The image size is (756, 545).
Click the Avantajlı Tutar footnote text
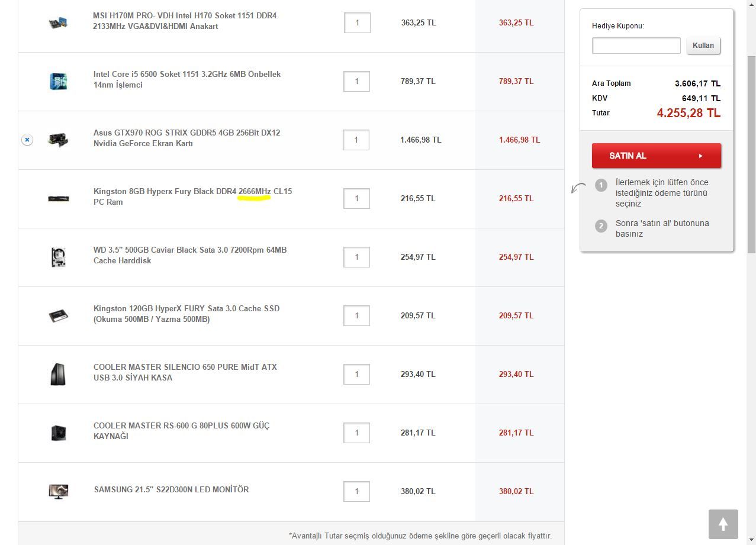(x=420, y=536)
